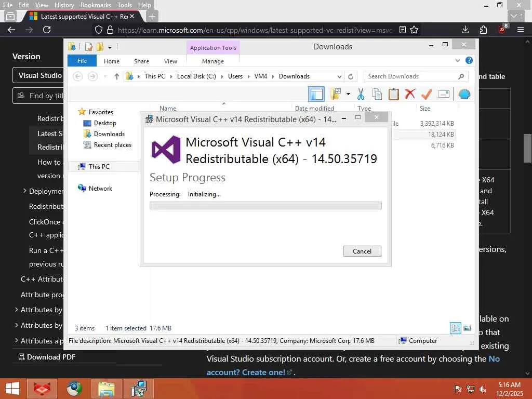Click the Cancel button in setup dialog
Image resolution: width=532 pixels, height=399 pixels.
pyautogui.click(x=362, y=251)
